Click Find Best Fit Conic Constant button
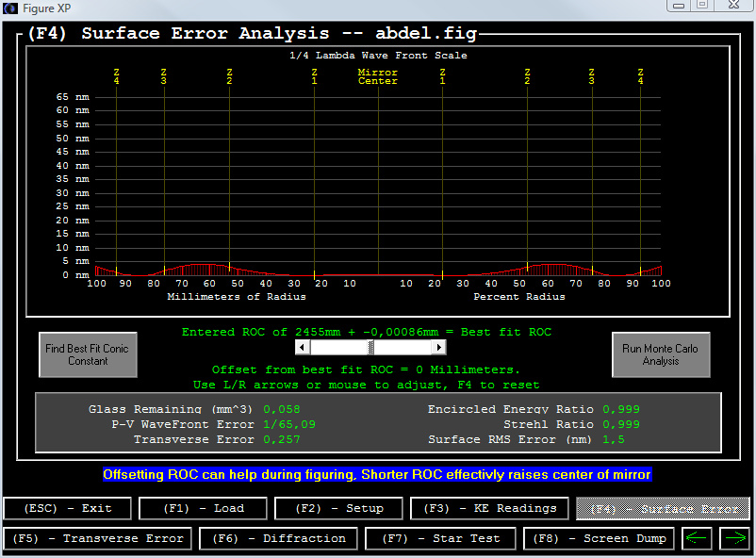The height and width of the screenshot is (558, 756). pos(88,354)
